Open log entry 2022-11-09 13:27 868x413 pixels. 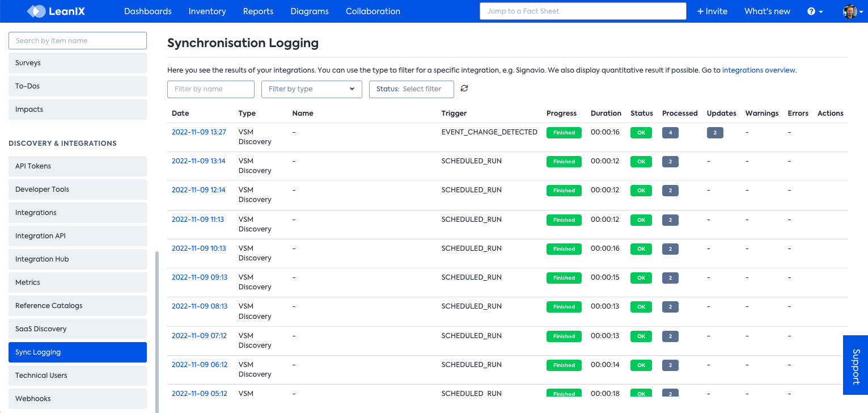click(x=199, y=132)
